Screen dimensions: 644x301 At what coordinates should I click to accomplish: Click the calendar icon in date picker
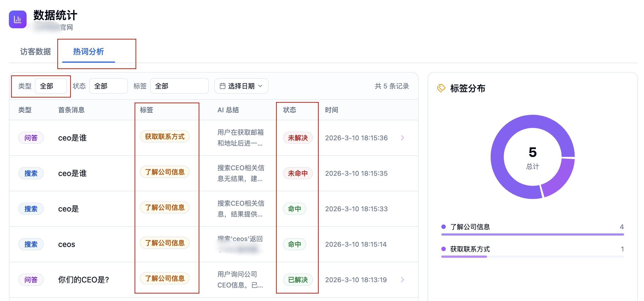[x=222, y=86]
